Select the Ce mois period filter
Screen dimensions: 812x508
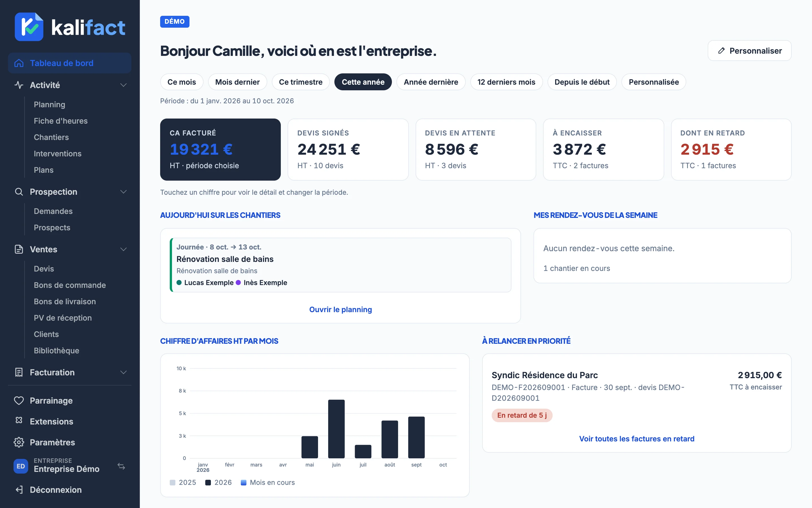(x=182, y=82)
